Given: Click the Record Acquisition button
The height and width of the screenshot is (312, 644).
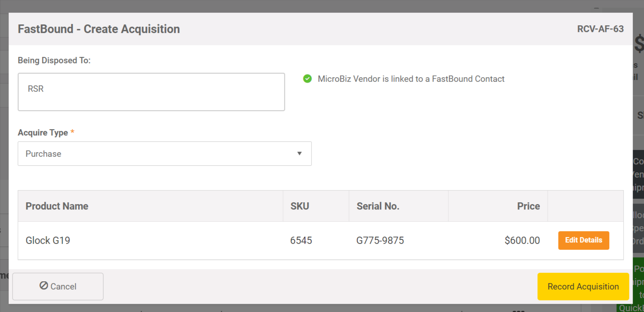Looking at the screenshot, I should (x=583, y=286).
